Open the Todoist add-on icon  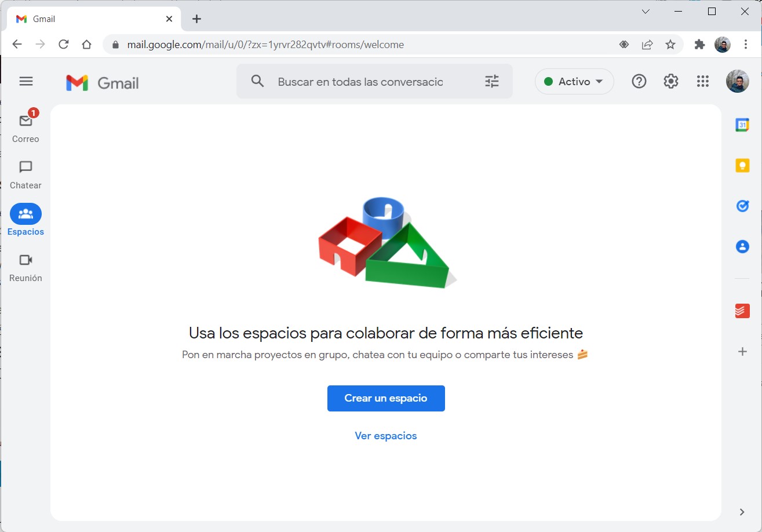pyautogui.click(x=742, y=311)
